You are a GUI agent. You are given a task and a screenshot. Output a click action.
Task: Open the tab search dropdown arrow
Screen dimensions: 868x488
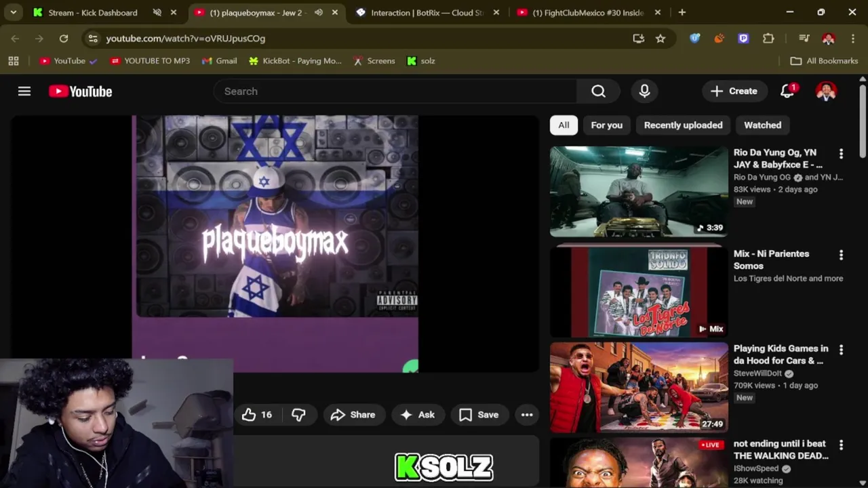point(13,12)
